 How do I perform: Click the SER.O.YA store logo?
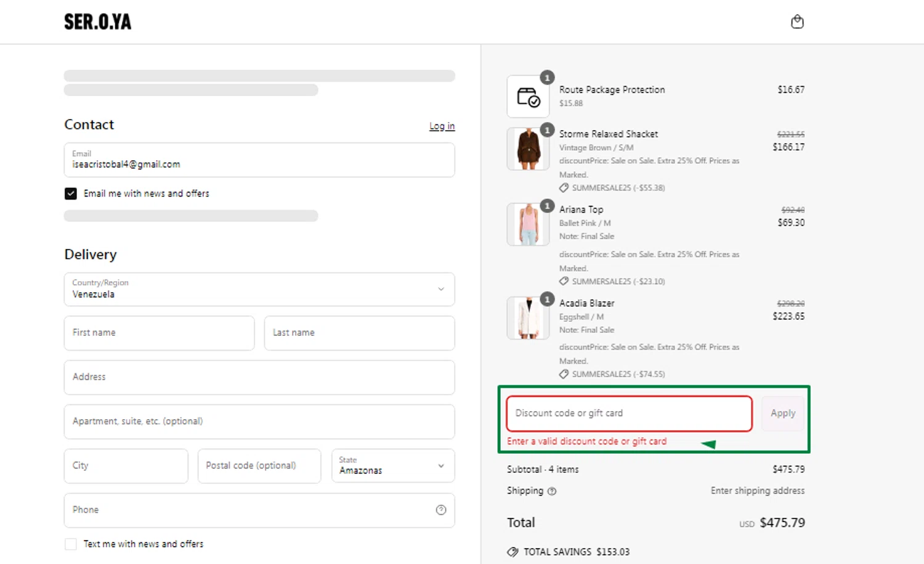98,22
